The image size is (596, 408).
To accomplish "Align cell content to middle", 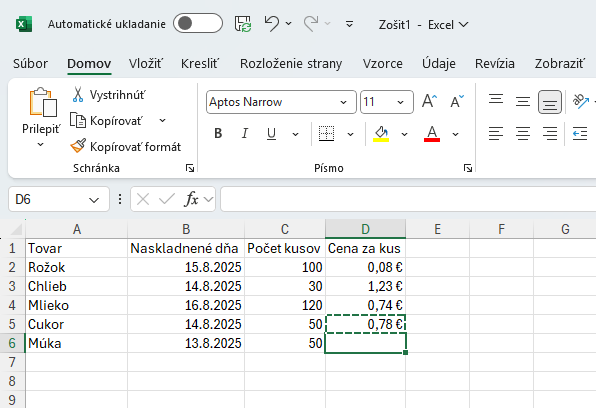I will 523,102.
